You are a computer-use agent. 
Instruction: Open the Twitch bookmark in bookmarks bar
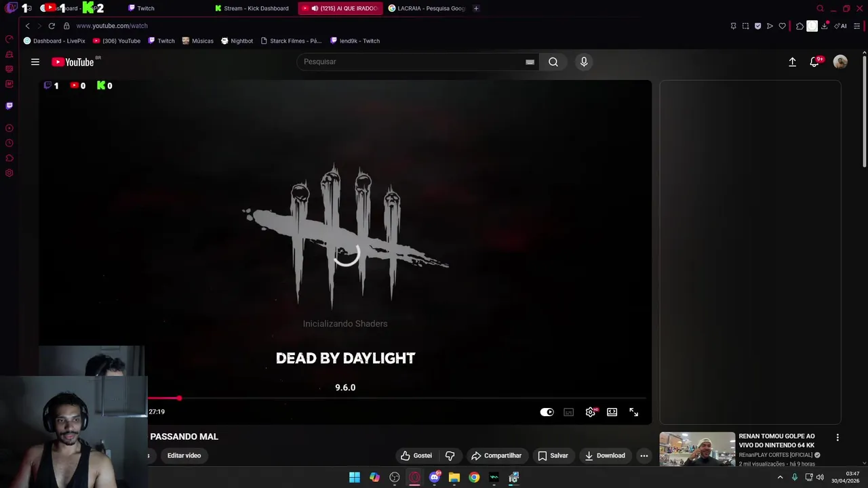161,41
